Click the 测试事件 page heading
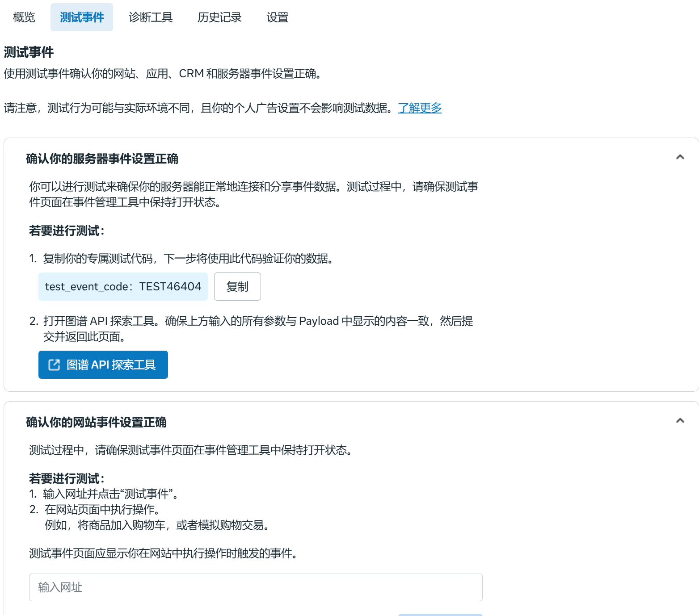Screen dimensions: 699x616 [28, 52]
